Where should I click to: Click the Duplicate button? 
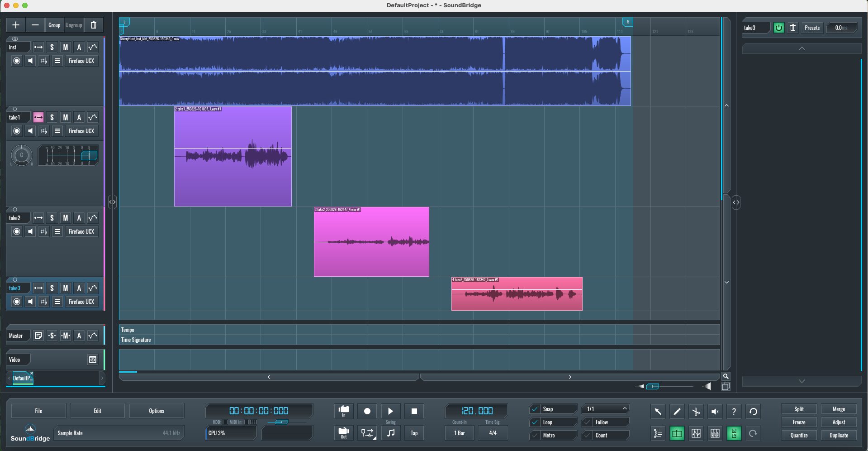click(x=839, y=435)
